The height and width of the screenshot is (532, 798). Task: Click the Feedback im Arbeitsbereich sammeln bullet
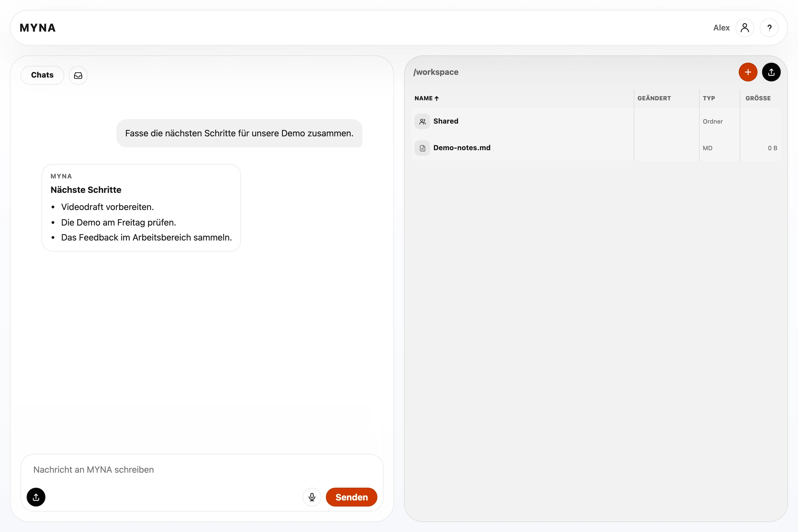146,237
